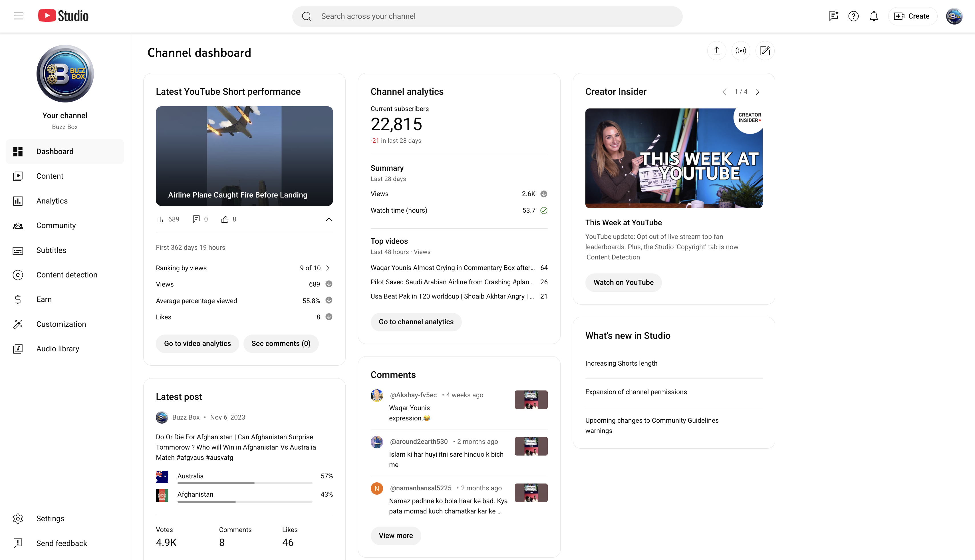The image size is (975, 560).
Task: Click the @around2earth530 commenter avatar
Action: [x=377, y=442]
